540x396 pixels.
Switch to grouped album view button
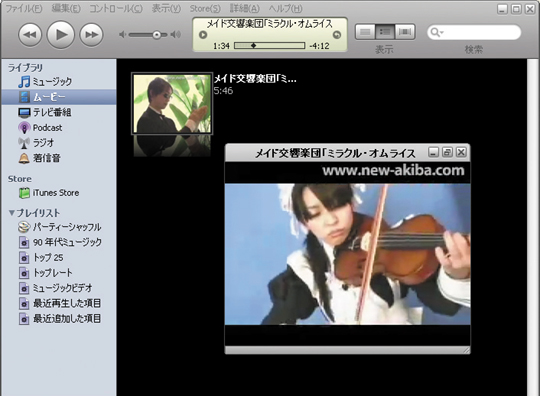pos(385,32)
